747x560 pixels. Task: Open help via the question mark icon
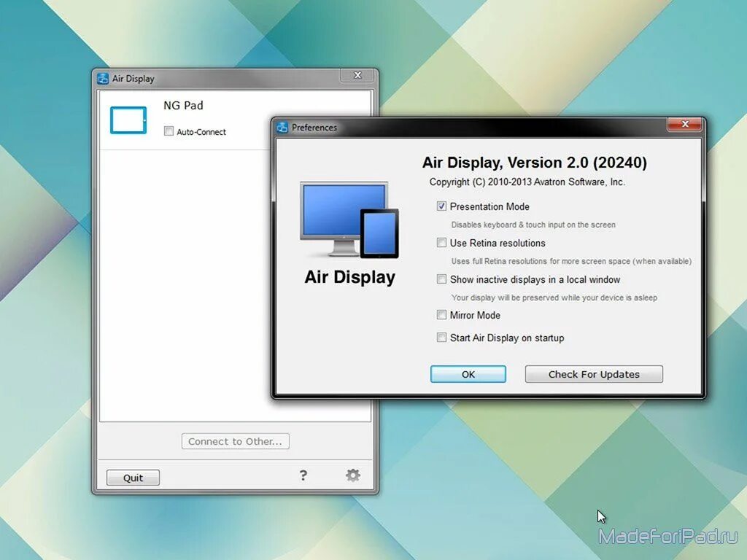click(x=303, y=475)
